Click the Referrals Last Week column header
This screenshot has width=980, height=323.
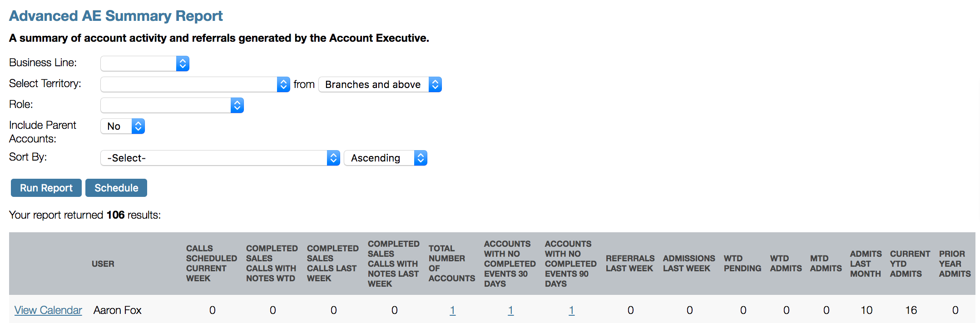[x=630, y=264]
